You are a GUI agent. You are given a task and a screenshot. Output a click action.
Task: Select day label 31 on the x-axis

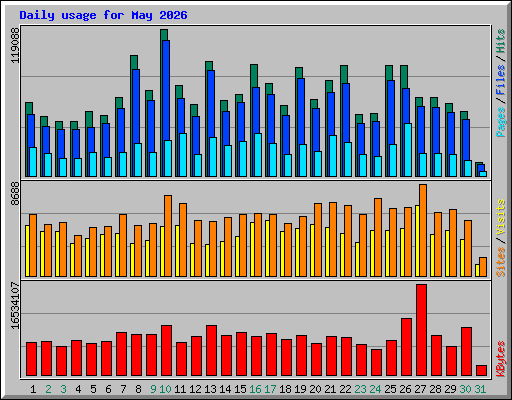coord(480,389)
